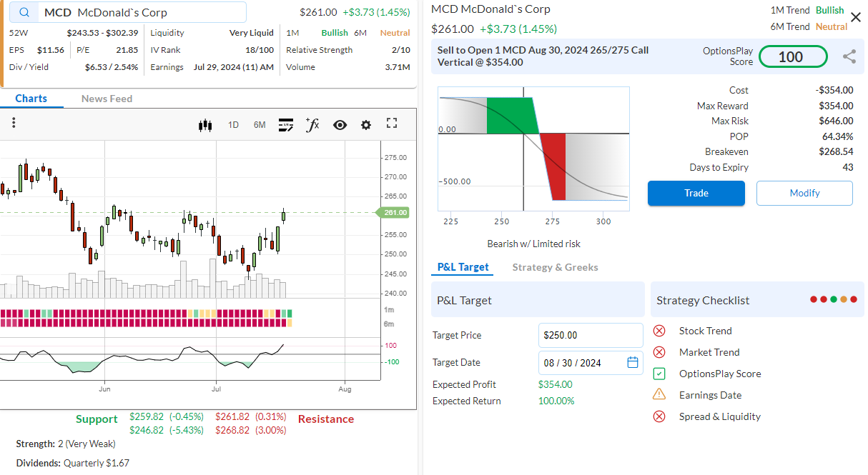Click the blue Trade button

(x=696, y=193)
